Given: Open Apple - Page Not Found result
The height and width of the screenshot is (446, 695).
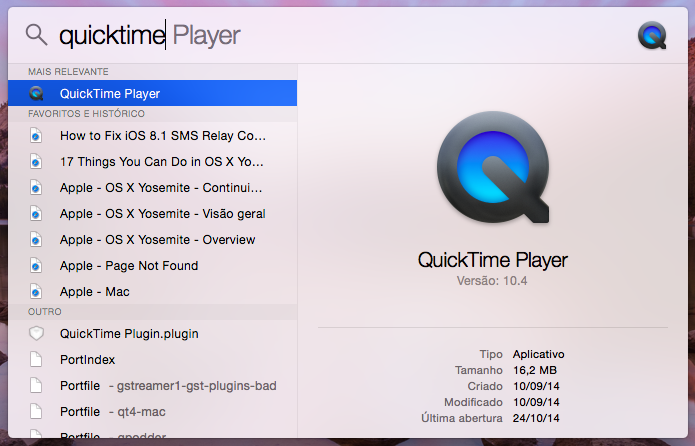Looking at the screenshot, I should pyautogui.click(x=152, y=266).
